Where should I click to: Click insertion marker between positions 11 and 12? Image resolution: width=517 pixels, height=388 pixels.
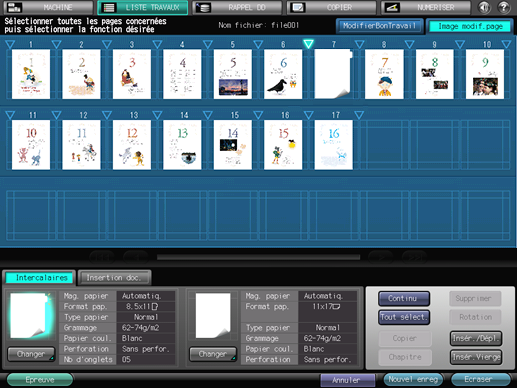pos(57,115)
